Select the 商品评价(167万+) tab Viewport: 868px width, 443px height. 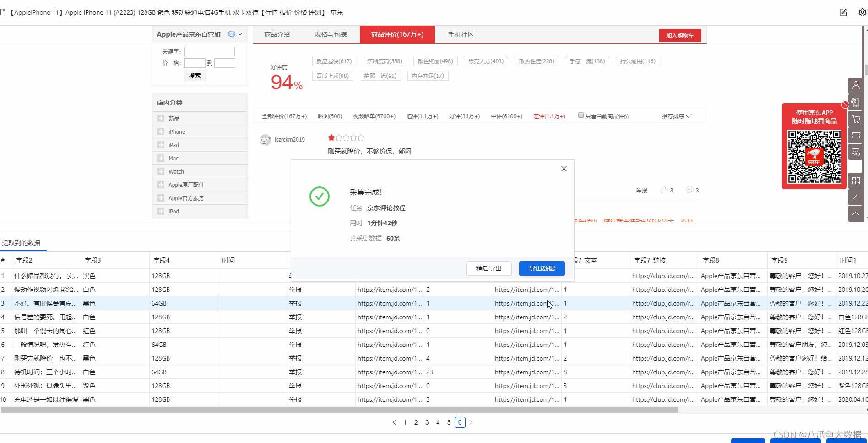coord(397,34)
